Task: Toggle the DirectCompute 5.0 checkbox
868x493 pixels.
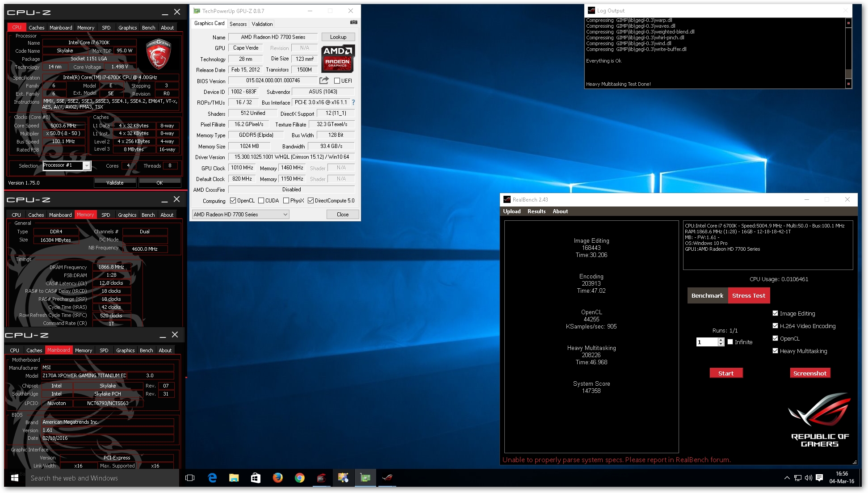Action: (x=310, y=201)
